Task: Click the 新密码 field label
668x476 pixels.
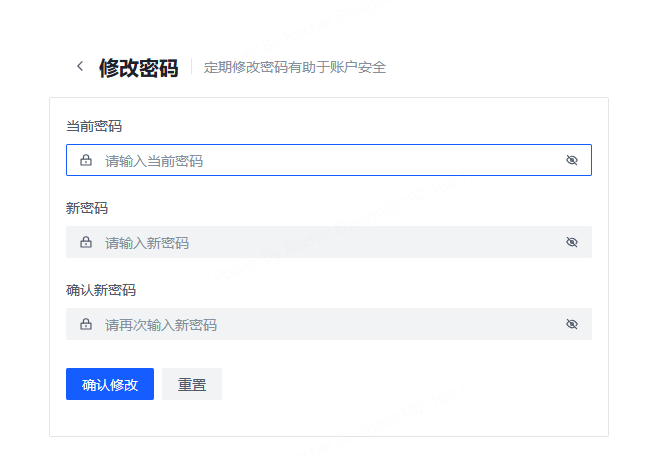Action: coord(87,208)
